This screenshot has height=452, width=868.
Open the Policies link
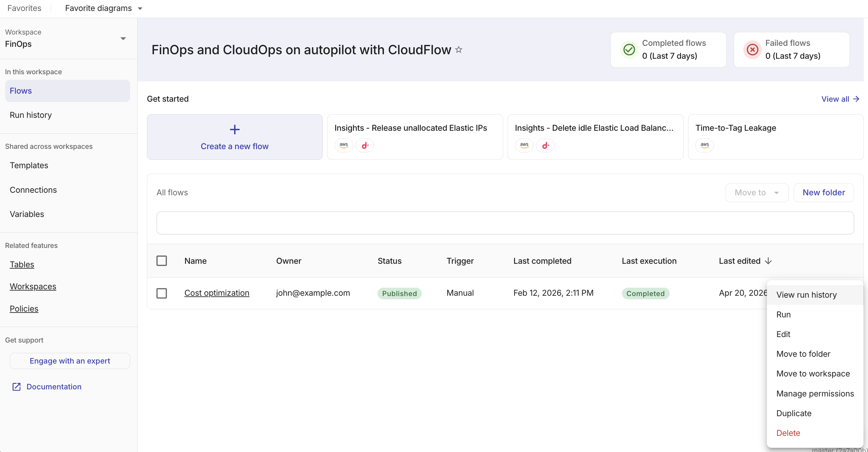point(24,309)
